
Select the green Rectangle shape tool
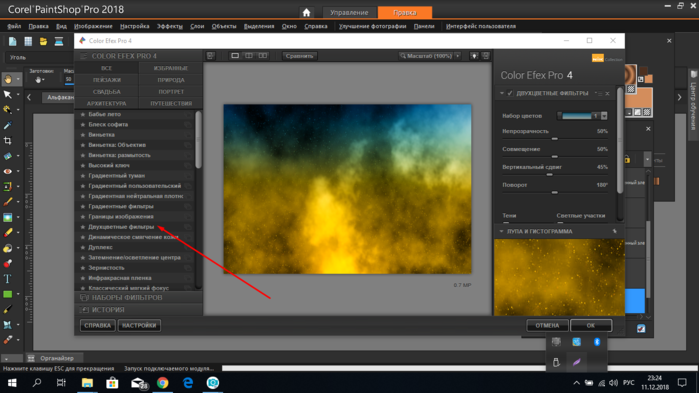coord(8,294)
